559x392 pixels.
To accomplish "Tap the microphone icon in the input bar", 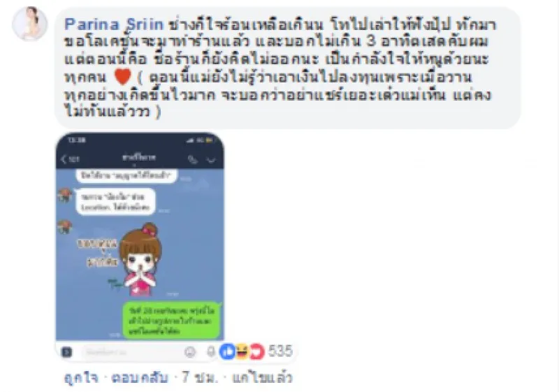I will (x=211, y=351).
